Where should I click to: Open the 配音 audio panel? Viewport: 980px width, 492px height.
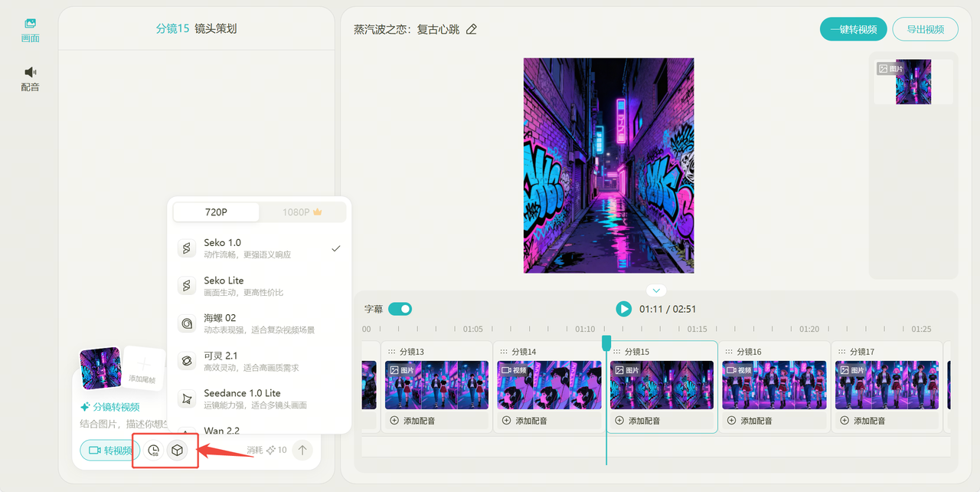coord(30,78)
